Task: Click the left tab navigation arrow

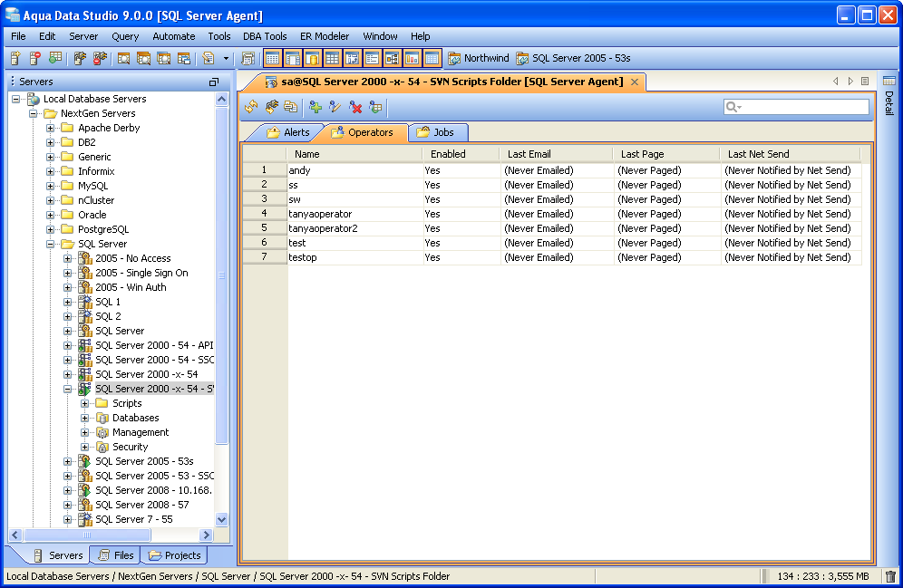Action: point(836,82)
